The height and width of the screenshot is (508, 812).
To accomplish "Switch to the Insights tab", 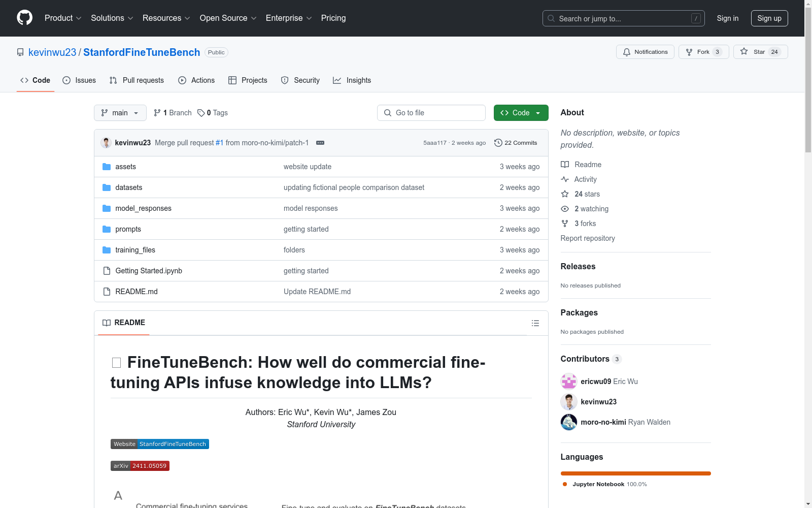I will (x=352, y=80).
